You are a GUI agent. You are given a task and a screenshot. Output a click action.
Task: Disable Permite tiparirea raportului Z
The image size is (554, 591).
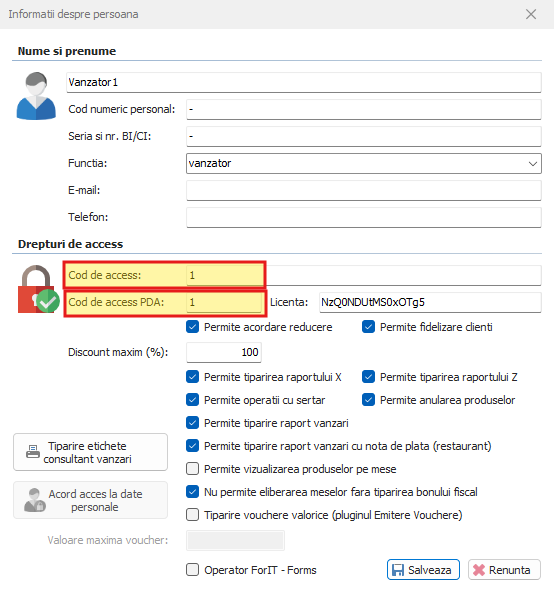pos(368,377)
